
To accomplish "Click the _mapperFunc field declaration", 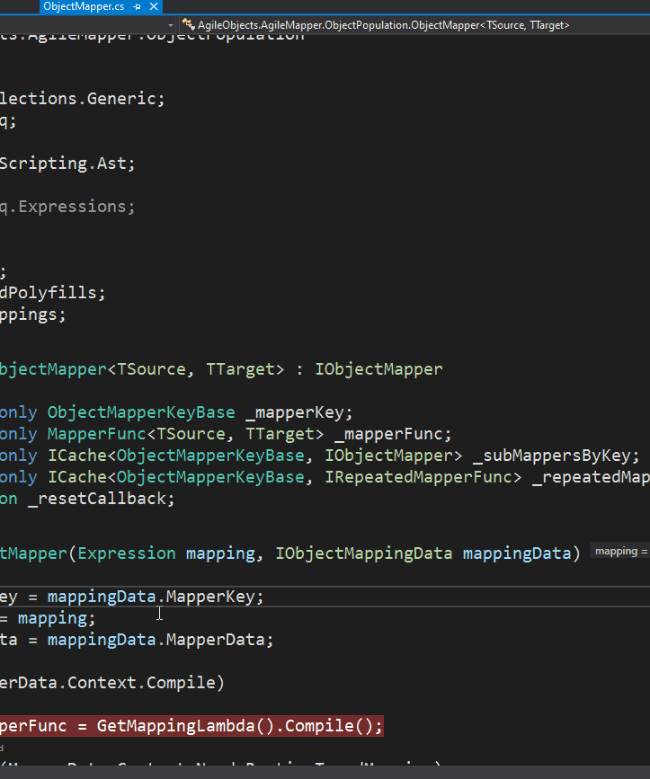I will pos(392,434).
